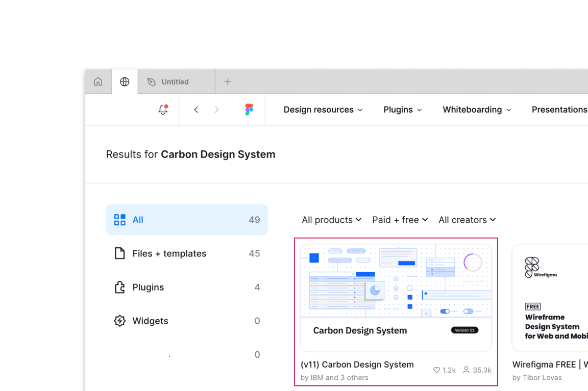The image size is (588, 391).
Task: Like Carbon Design System via the heart icon
Action: click(x=436, y=370)
